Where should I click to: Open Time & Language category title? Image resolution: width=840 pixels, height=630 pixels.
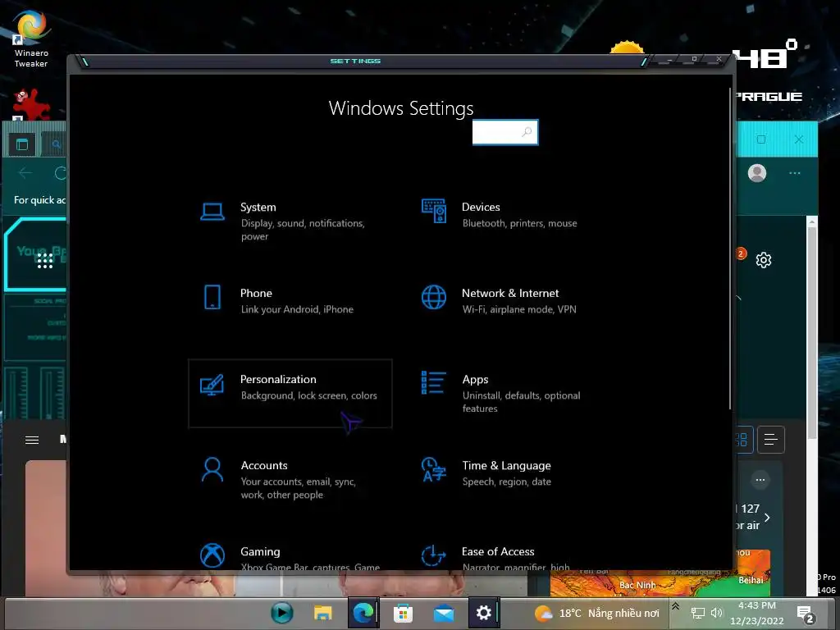click(506, 466)
